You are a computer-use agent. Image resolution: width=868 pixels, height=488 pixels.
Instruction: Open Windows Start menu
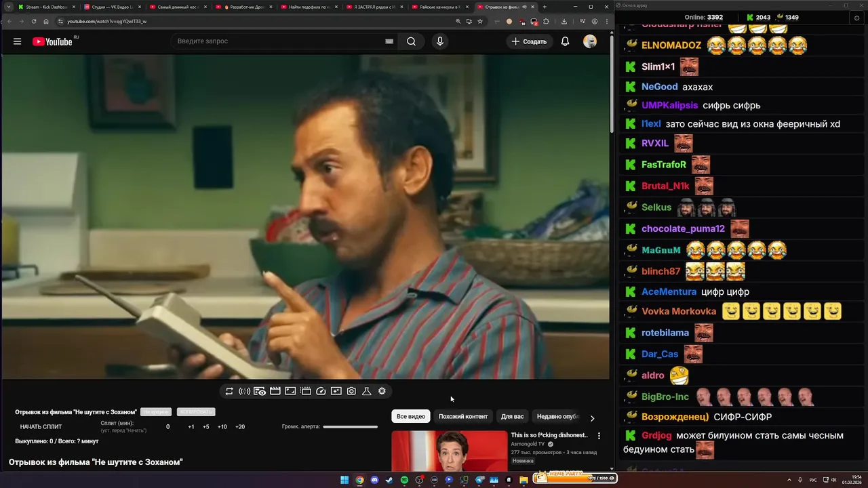[x=344, y=480]
